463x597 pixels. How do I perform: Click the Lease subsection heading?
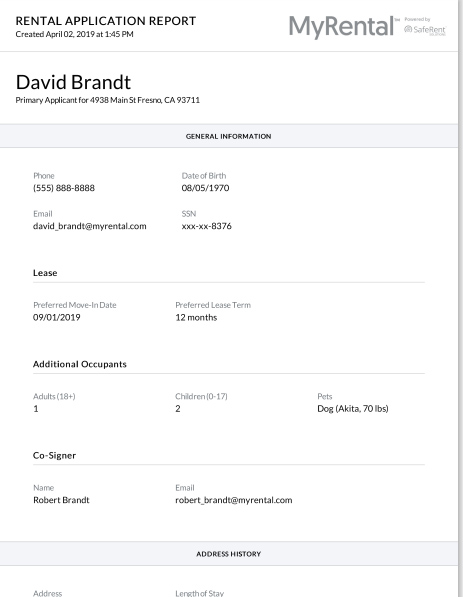[45, 273]
